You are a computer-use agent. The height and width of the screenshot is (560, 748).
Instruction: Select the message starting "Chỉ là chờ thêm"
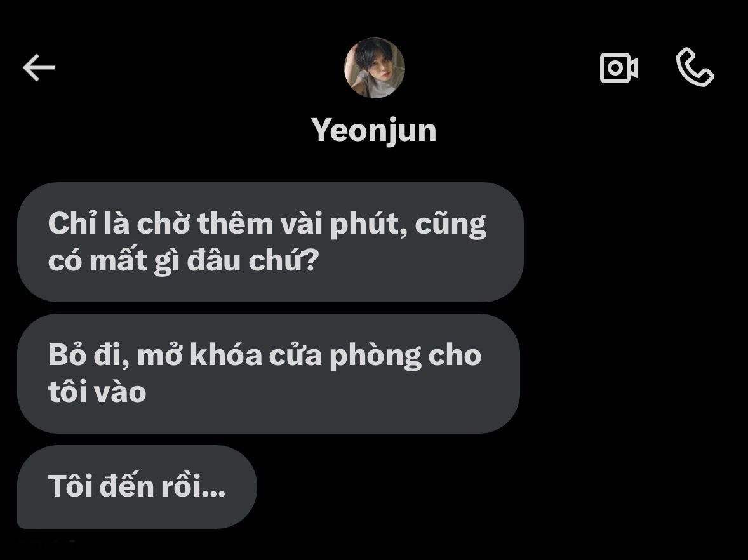[270, 242]
